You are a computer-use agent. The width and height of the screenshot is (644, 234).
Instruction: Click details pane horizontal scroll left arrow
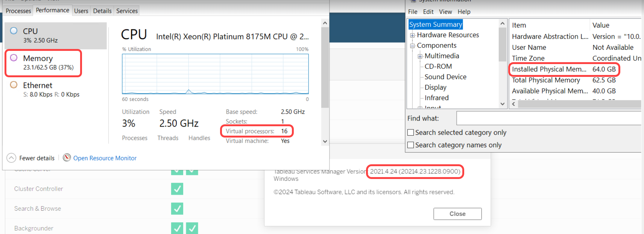click(x=513, y=104)
